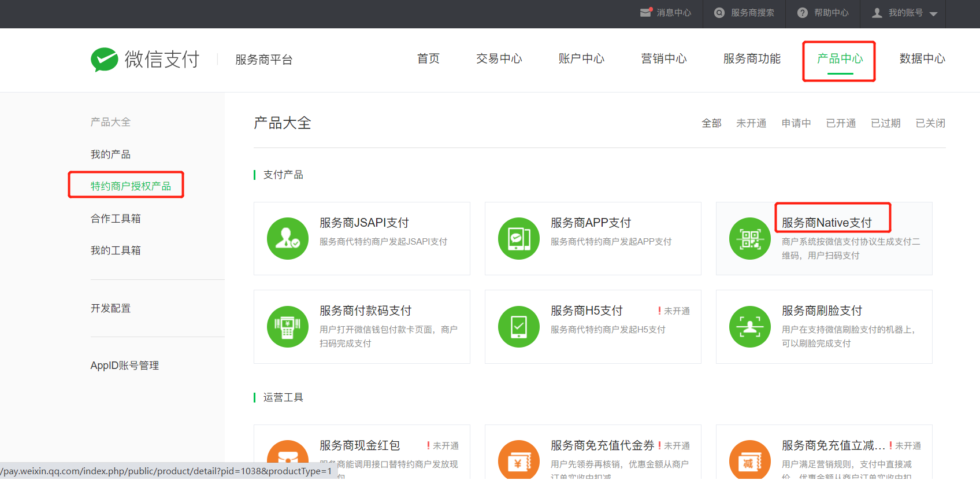Filter products by 已开通
The image size is (980, 480).
[x=841, y=123]
